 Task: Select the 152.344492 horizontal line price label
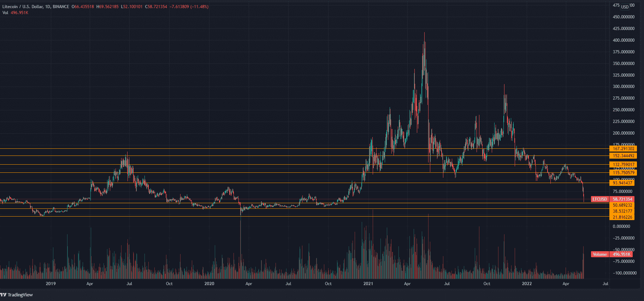624,156
